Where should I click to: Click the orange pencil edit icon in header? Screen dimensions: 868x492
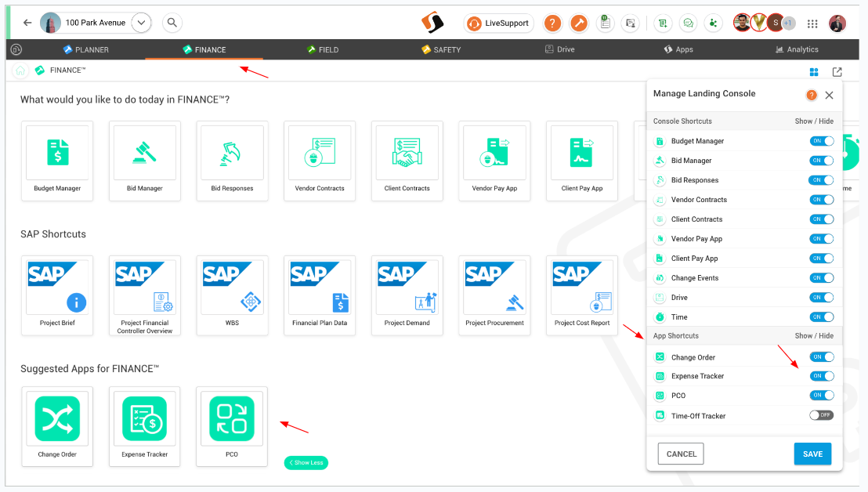pyautogui.click(x=579, y=24)
